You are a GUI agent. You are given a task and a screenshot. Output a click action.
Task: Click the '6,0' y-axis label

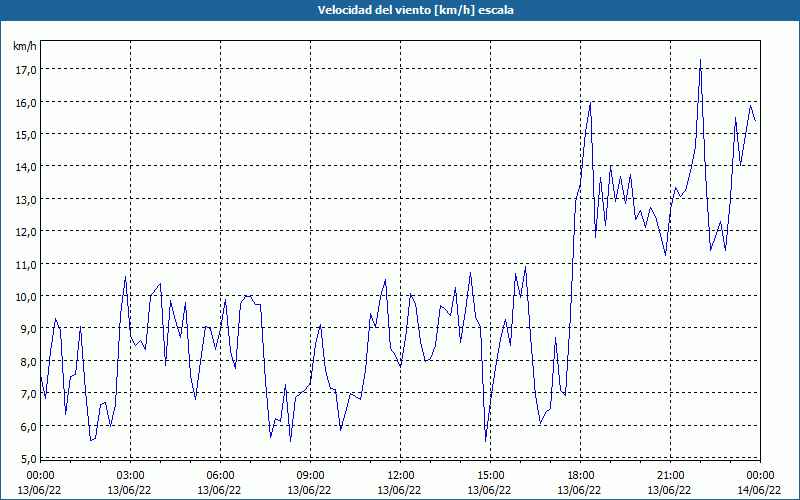point(28,427)
